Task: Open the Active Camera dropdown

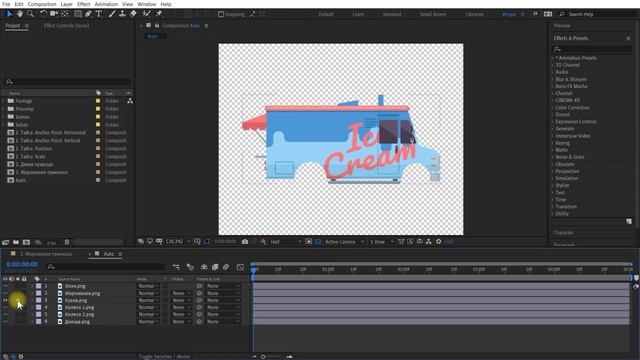Action: tap(344, 242)
